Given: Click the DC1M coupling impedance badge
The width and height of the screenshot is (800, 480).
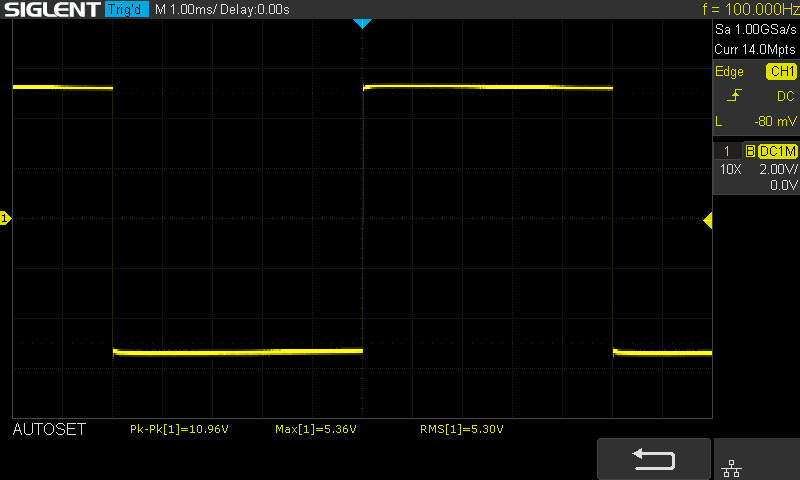Looking at the screenshot, I should (x=778, y=151).
